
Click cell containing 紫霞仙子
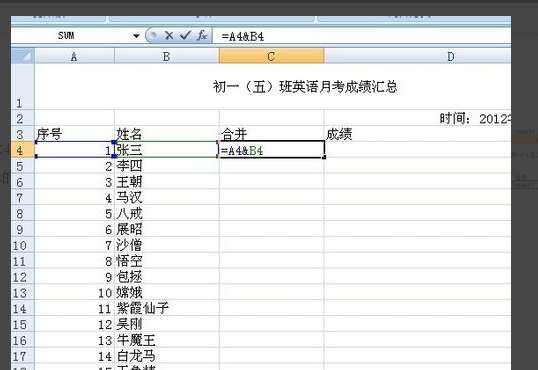pos(167,308)
